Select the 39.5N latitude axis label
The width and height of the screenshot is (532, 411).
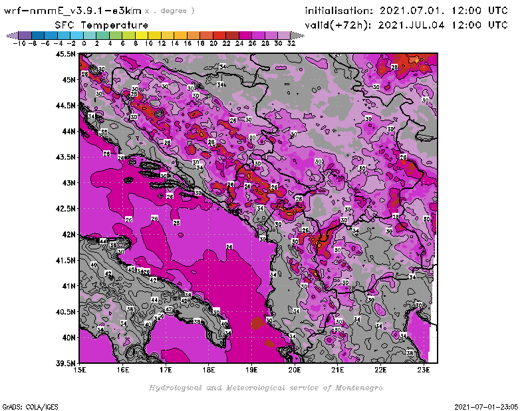click(65, 363)
